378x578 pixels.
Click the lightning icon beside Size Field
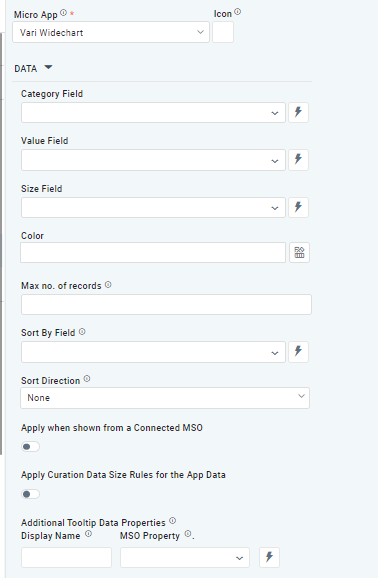[x=298, y=207]
